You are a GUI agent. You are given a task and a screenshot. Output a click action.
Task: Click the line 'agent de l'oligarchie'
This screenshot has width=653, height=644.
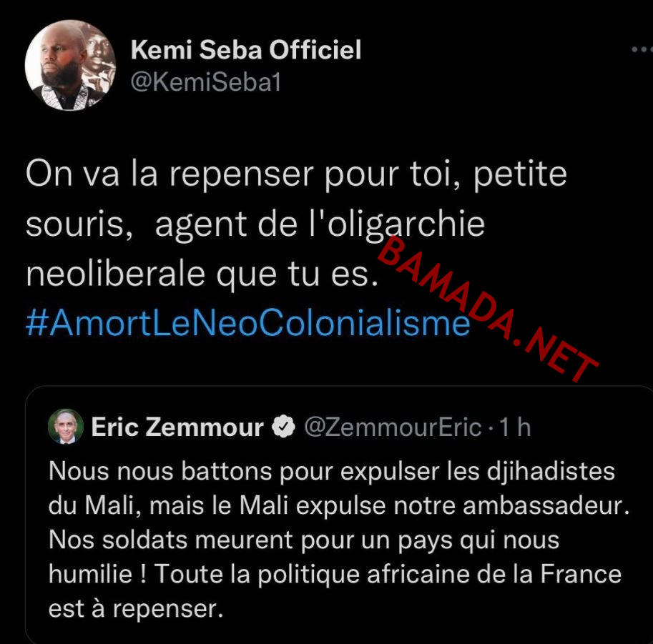[320, 225]
